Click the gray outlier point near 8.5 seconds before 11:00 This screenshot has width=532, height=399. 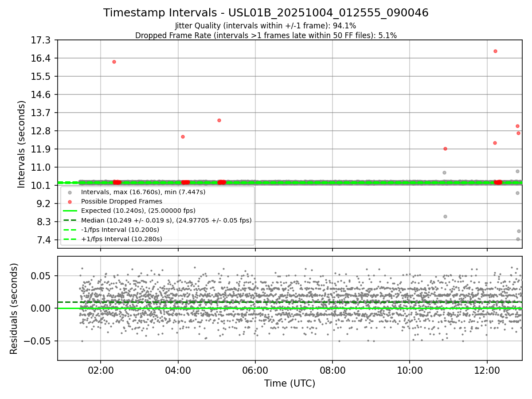[x=445, y=216]
